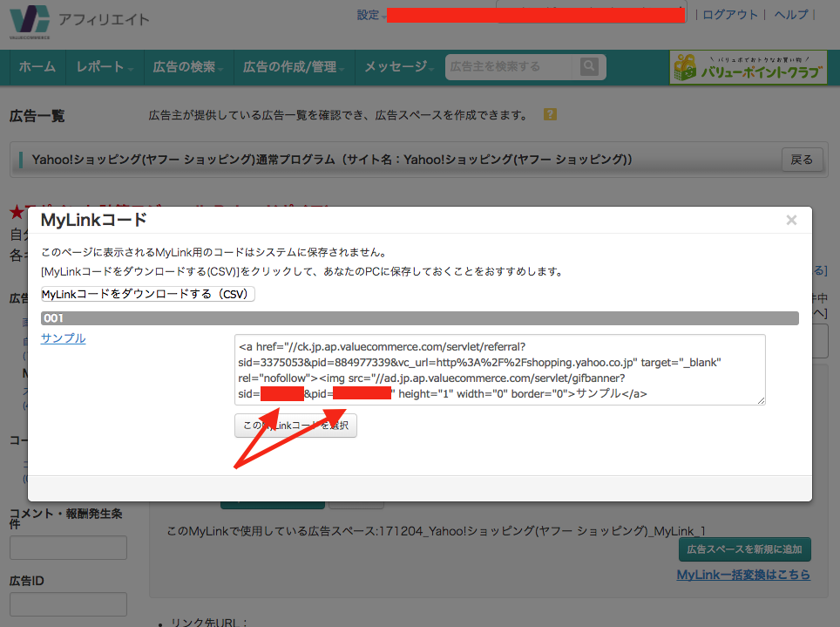The height and width of the screenshot is (627, 840).
Task: Click the search magnifier icon
Action: [589, 66]
